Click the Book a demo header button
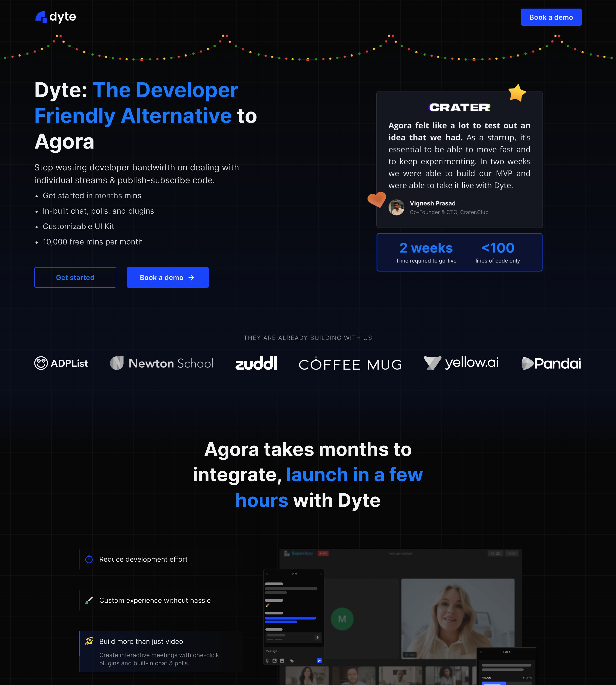This screenshot has height=685, width=616. click(x=551, y=17)
